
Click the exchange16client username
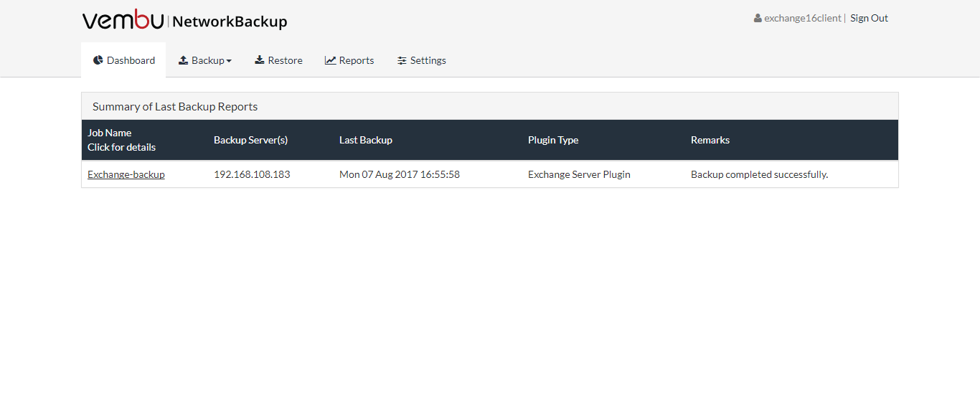point(803,18)
